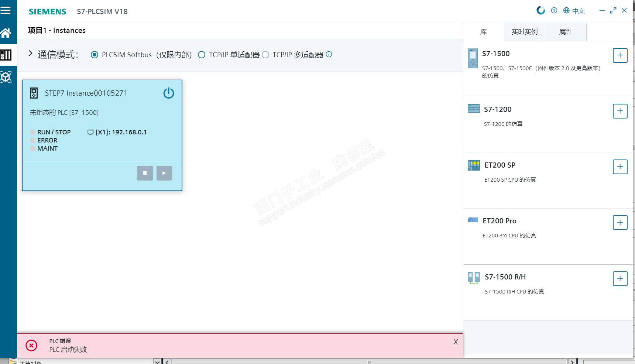
Task: Select the STEP7 Instance00105271 title
Action: pyautogui.click(x=86, y=93)
